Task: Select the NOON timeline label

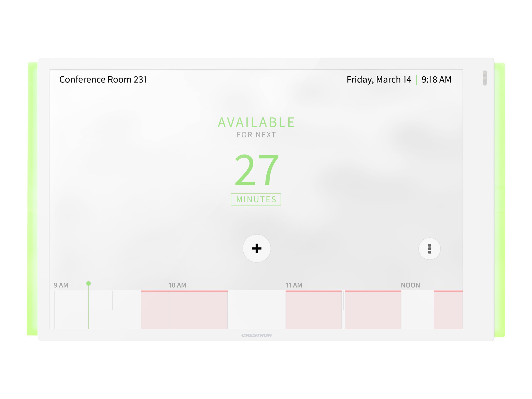Action: 410,285
